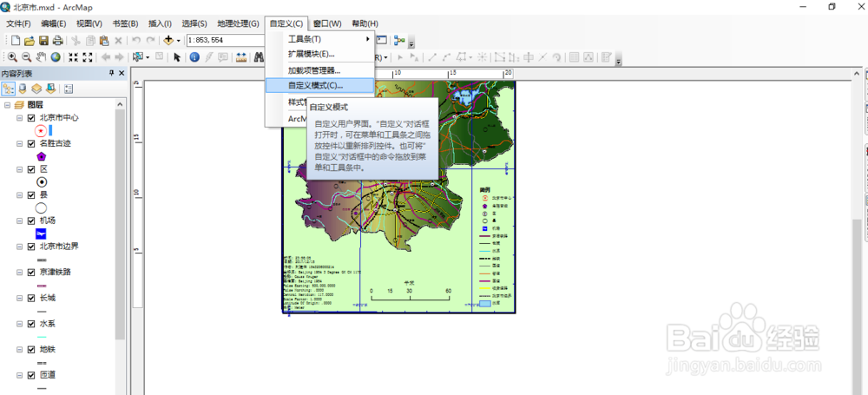Screen dimensions: 868x395
Task: Open the Python window icon
Action: (x=381, y=41)
